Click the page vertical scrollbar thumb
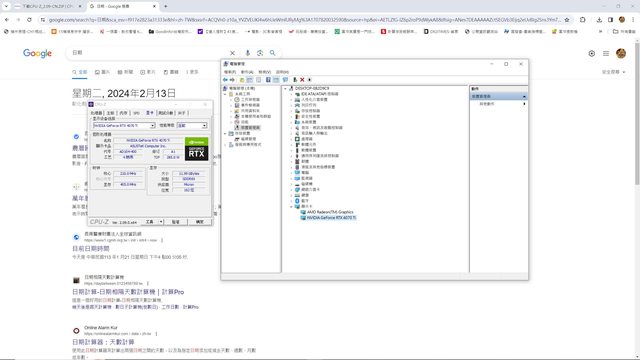Image resolution: width=640 pixels, height=360 pixels. pyautogui.click(x=637, y=113)
